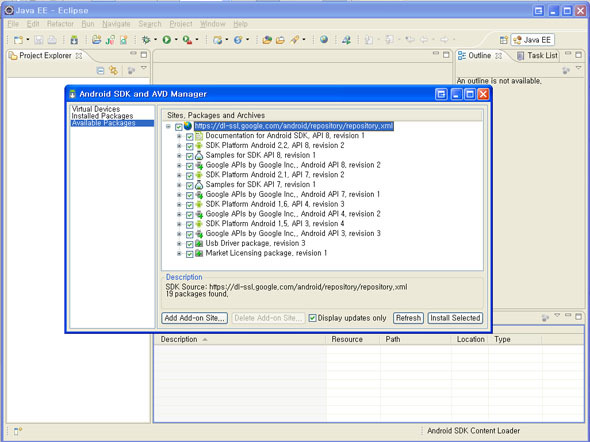This screenshot has width=590, height=442.
Task: Click the Open Web Browser globe icon
Action: click(x=324, y=39)
